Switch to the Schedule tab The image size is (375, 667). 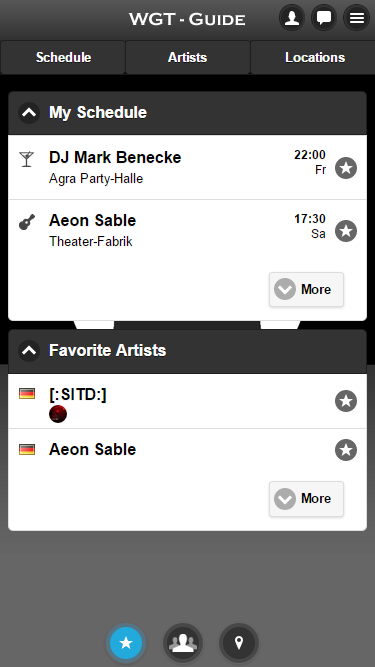tap(63, 57)
